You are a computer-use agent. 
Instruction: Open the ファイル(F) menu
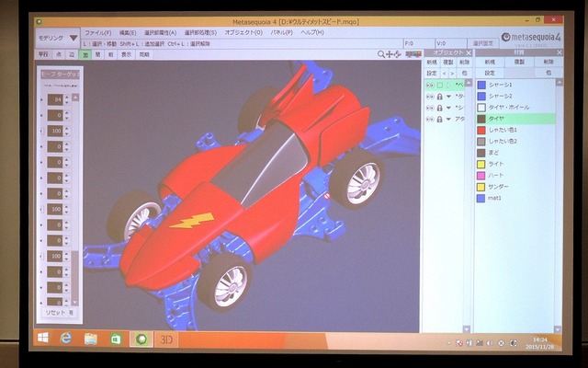[x=98, y=33]
